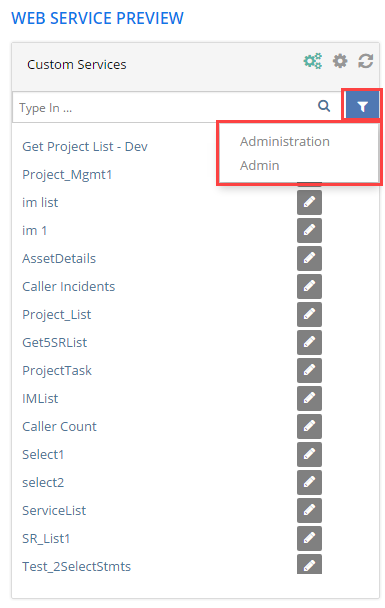Select the Caller Count service

(59, 427)
